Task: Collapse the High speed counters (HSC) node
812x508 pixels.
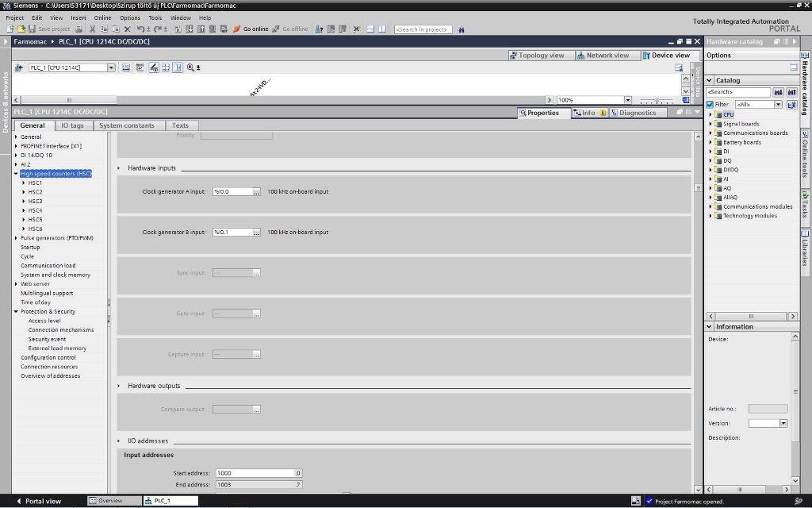Action: [x=16, y=174]
